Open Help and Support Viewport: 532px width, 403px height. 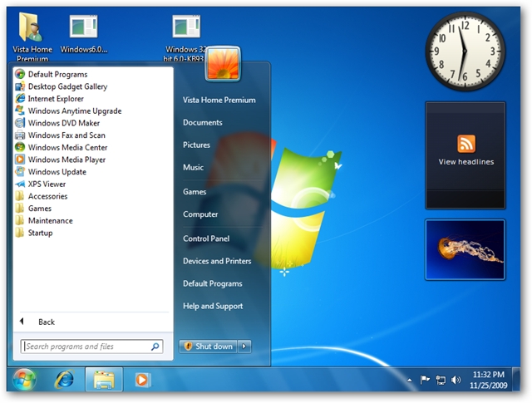pos(213,306)
